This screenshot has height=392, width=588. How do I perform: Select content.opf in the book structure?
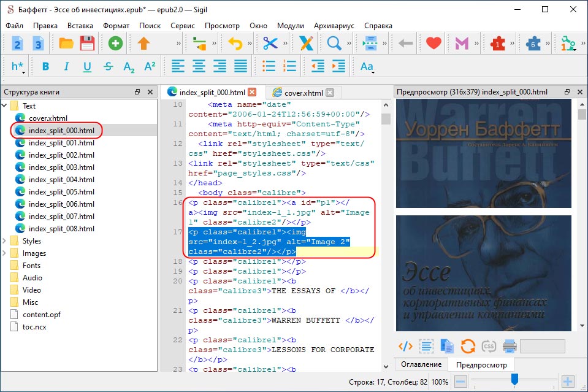pos(41,314)
